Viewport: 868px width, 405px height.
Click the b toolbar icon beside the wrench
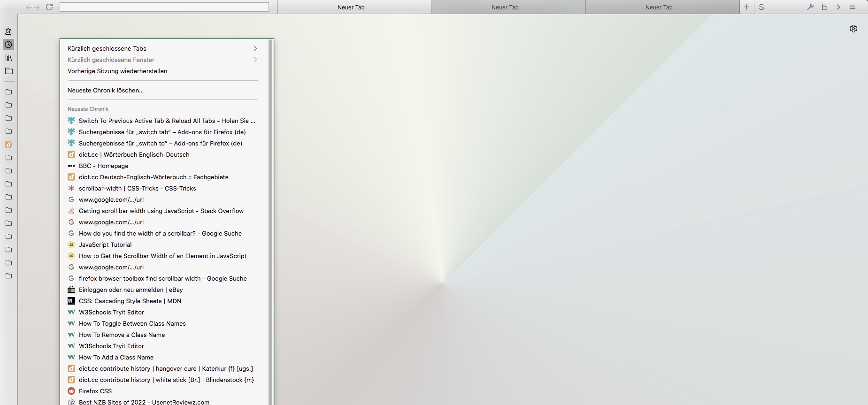(824, 7)
